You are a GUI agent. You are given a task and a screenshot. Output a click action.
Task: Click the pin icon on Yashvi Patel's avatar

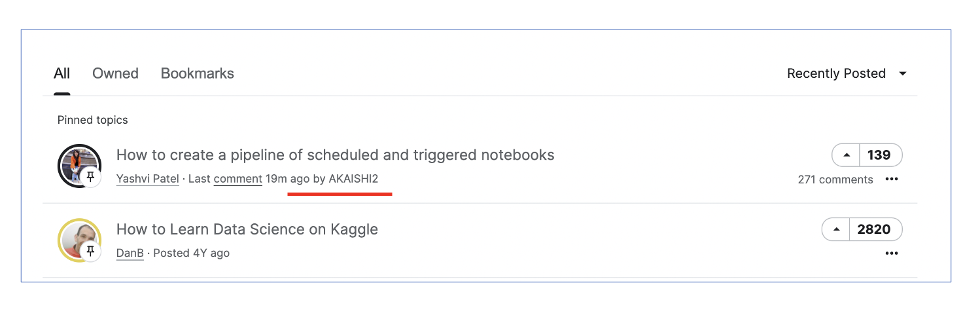91,177
